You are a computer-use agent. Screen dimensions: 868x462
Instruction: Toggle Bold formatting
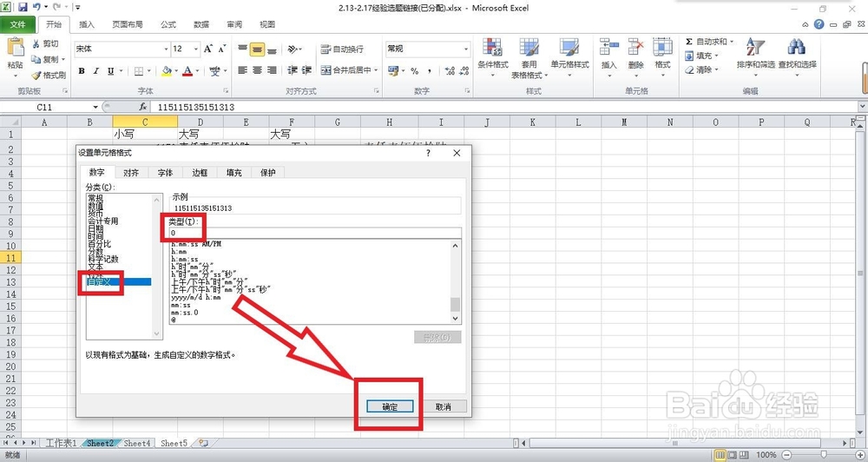(82, 71)
